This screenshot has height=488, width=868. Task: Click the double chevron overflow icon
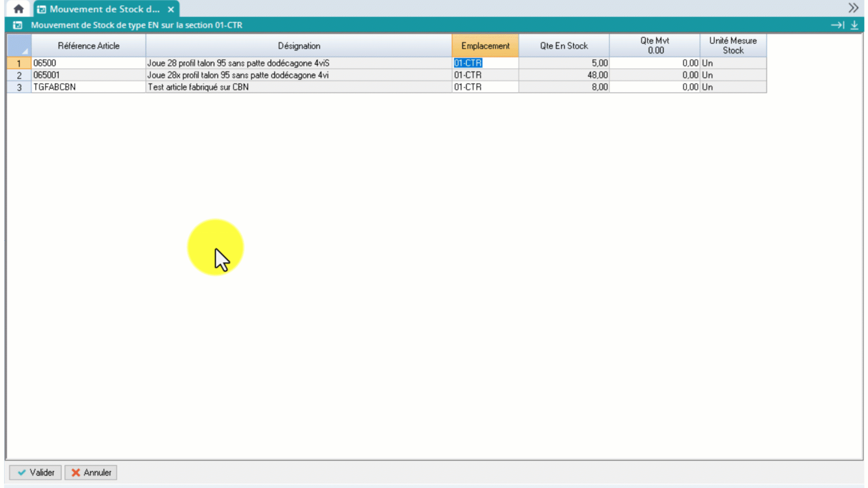pos(853,8)
